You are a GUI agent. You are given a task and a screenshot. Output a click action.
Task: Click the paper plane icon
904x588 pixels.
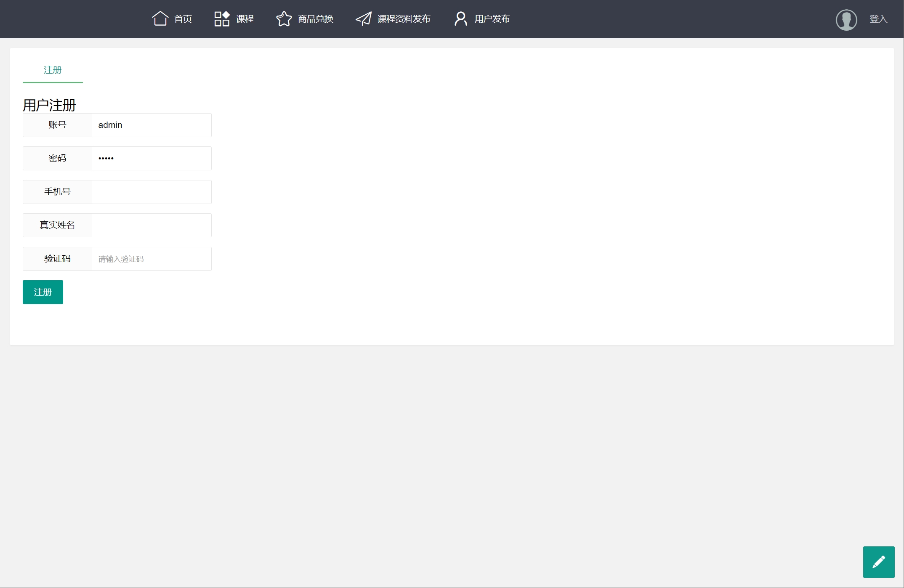tap(364, 19)
